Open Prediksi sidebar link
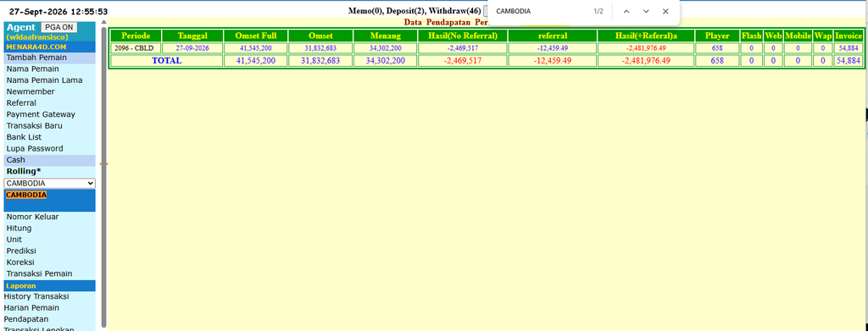This screenshot has width=868, height=331. [x=21, y=251]
